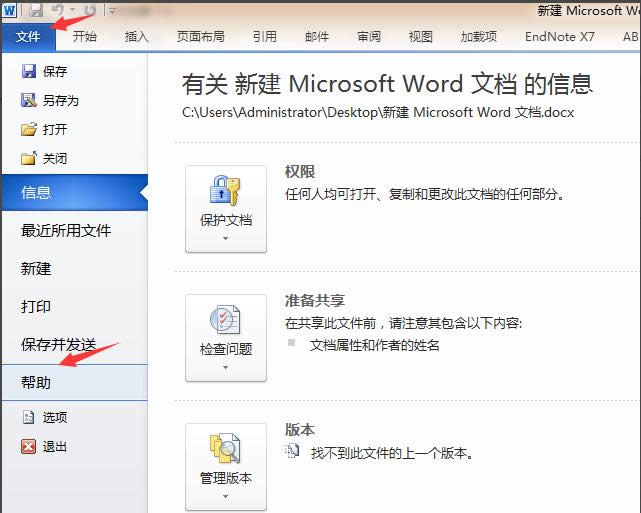The width and height of the screenshot is (641, 513).
Task: Click the Undo arrow in quick access toolbar
Action: 59,10
